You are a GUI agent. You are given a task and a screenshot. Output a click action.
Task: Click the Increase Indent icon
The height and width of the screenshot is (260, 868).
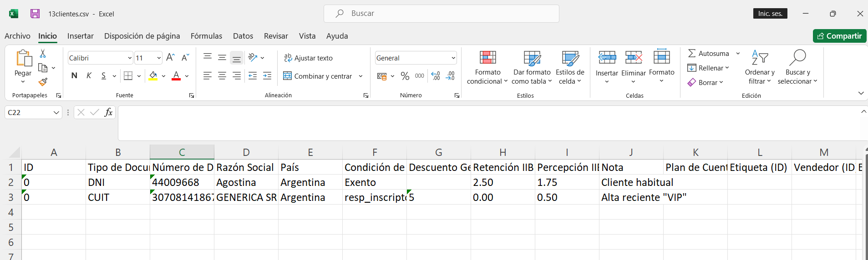[x=267, y=76]
